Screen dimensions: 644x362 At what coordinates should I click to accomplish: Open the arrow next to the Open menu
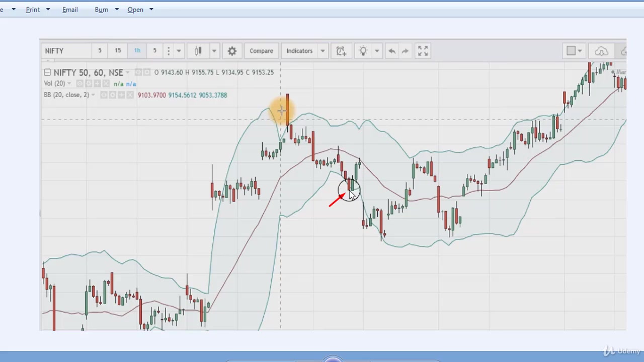[151, 10]
